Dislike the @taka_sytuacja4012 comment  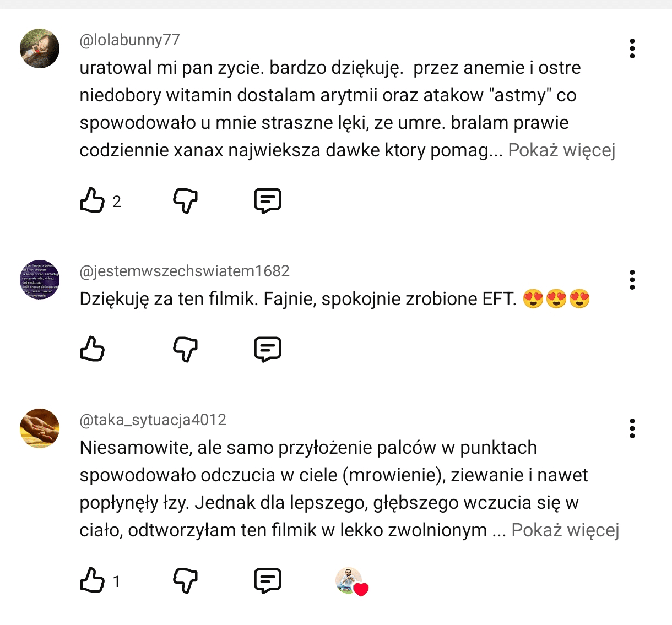click(x=185, y=580)
